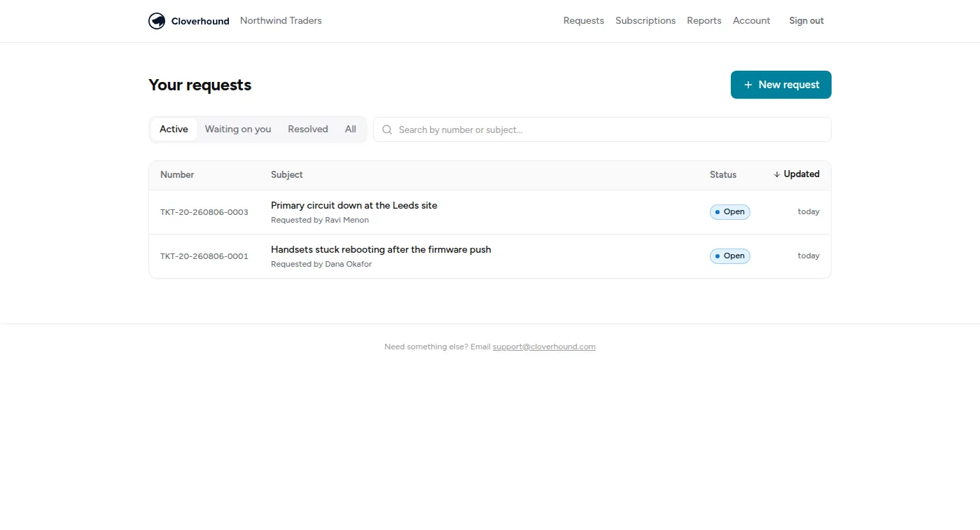Open ticket TKT-20-260806-0003

(x=204, y=212)
